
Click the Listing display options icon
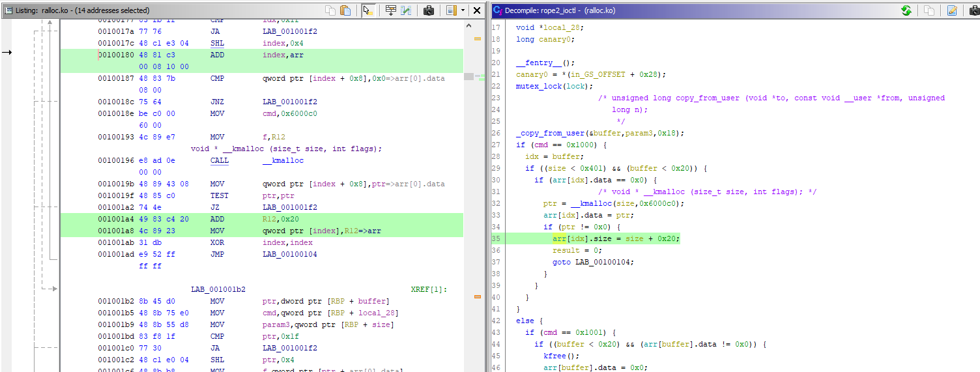pos(452,10)
